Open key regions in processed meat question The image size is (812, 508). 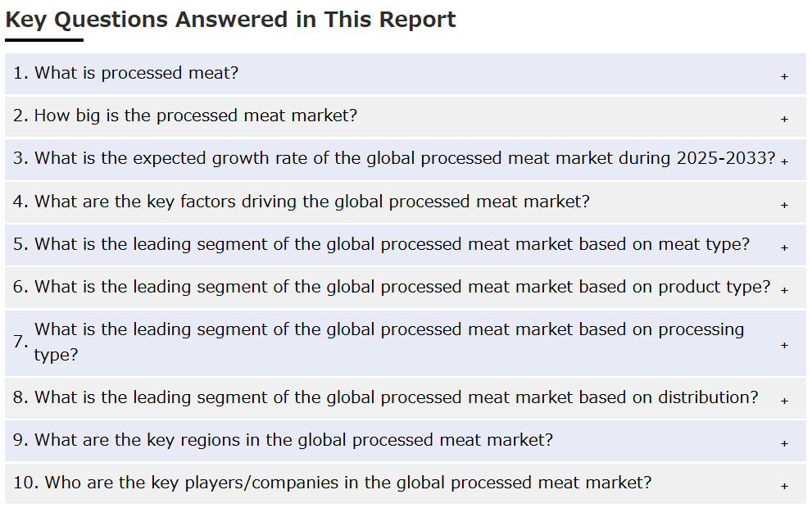406,441
